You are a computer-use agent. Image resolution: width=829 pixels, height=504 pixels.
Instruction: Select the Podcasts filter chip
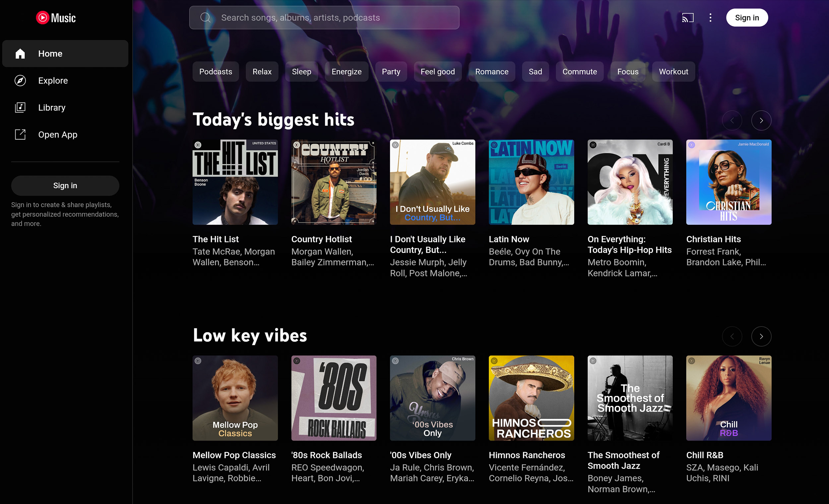[x=215, y=71]
